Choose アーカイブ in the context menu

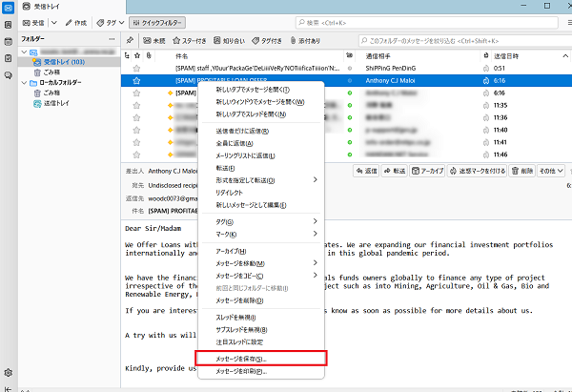pos(261,251)
